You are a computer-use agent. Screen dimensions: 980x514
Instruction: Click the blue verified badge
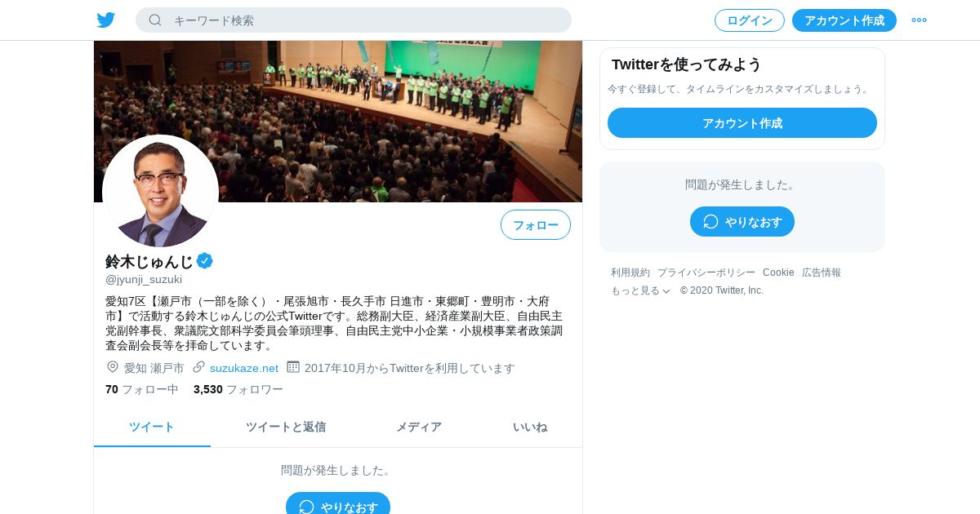(205, 261)
